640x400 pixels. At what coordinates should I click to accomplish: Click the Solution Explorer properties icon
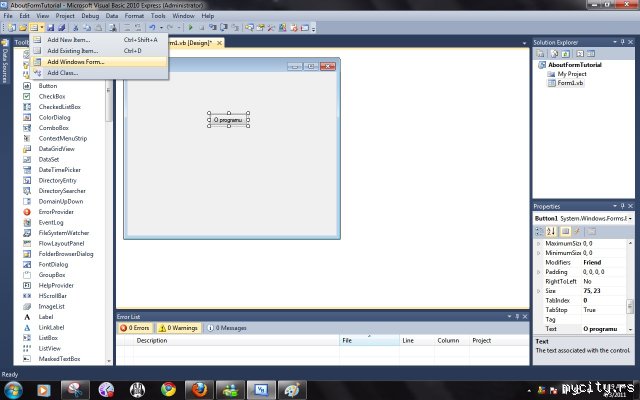point(540,53)
